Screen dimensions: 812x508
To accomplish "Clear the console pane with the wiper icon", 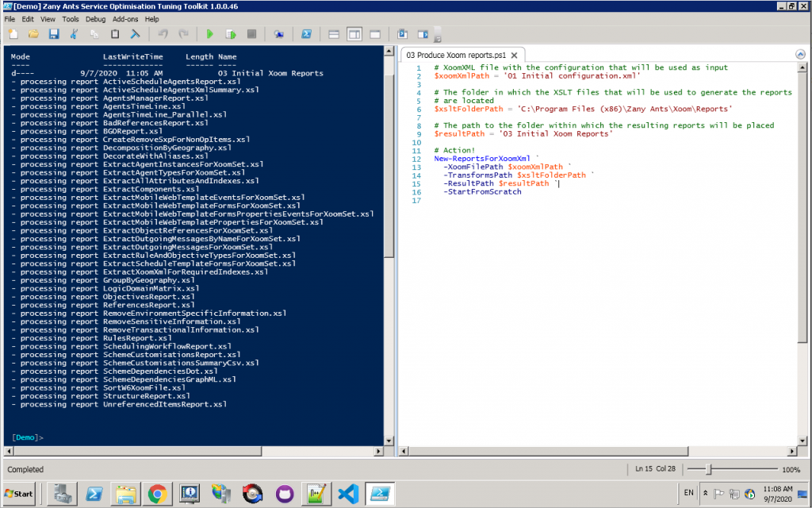I will (135, 34).
